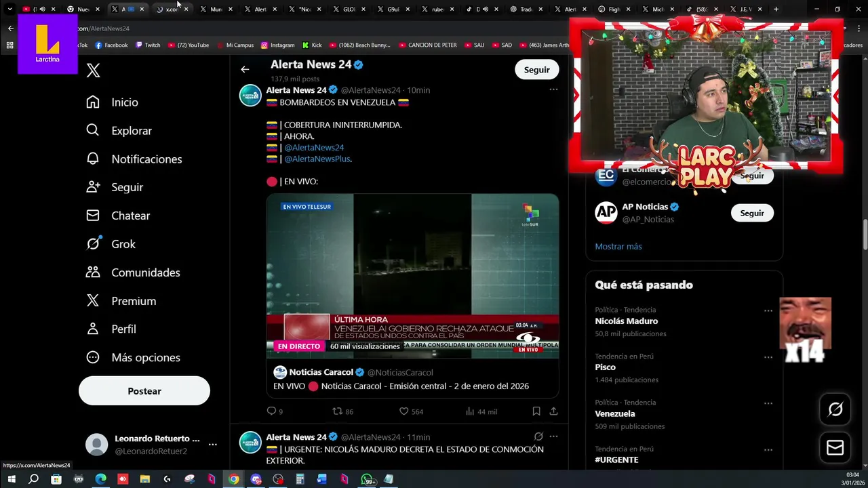Click the X logo in the sidebar
Viewport: 868px width, 488px height.
click(x=94, y=70)
